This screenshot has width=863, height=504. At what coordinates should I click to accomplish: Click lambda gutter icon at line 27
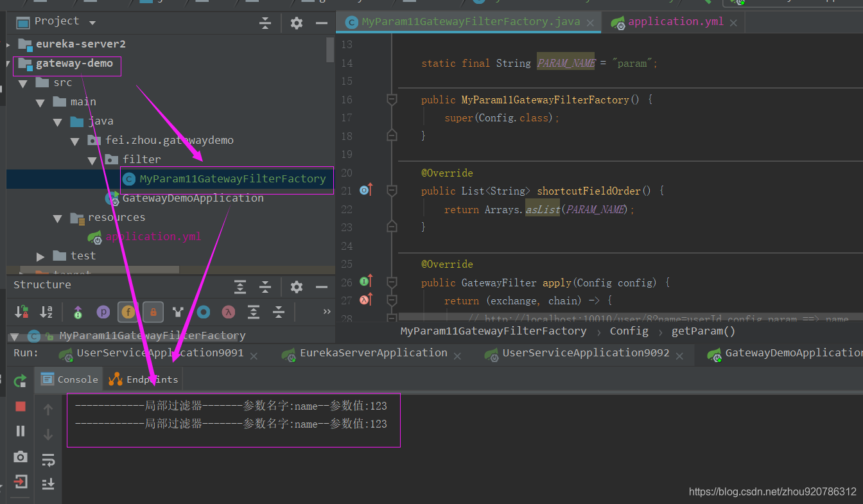(366, 299)
